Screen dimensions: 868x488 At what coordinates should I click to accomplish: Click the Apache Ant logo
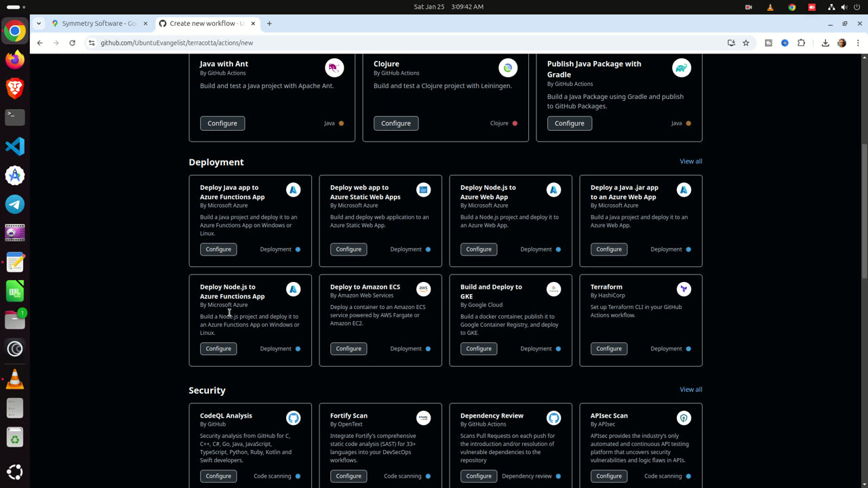[334, 68]
